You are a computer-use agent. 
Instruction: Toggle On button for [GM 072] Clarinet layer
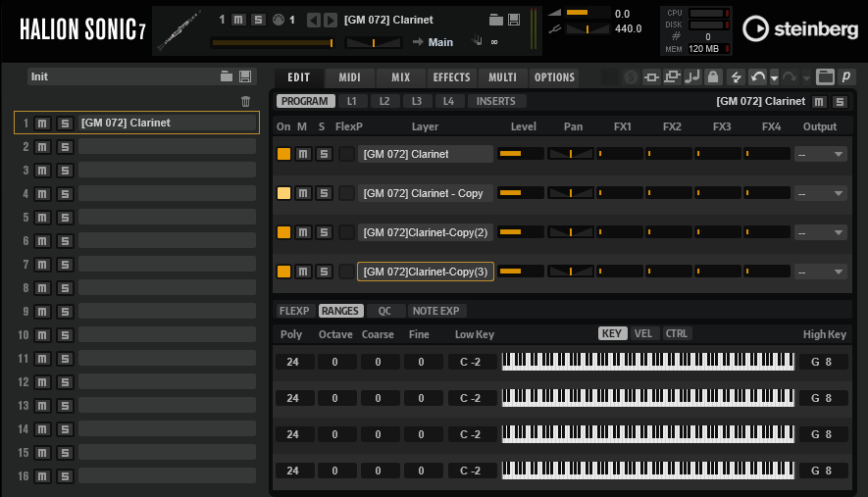pyautogui.click(x=283, y=154)
